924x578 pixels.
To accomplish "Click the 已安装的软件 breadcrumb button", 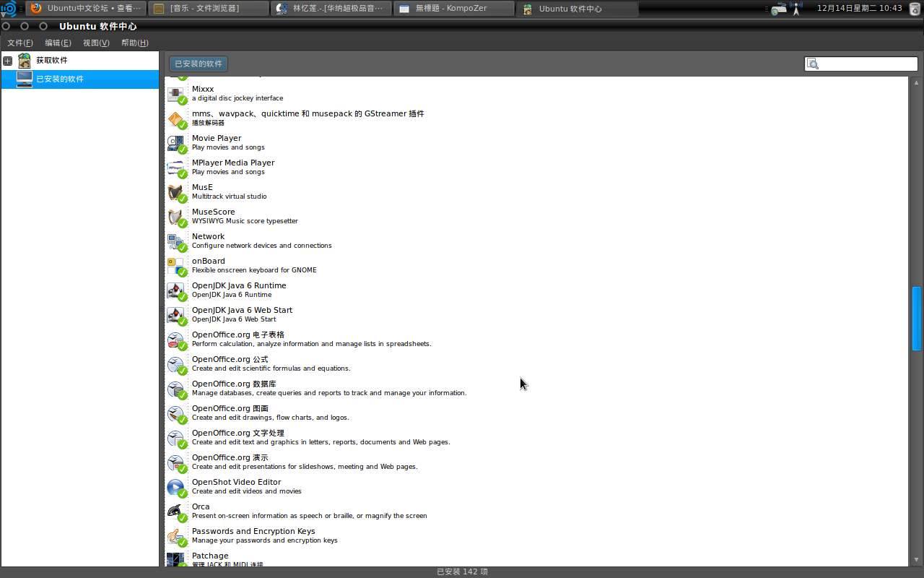I will [199, 64].
